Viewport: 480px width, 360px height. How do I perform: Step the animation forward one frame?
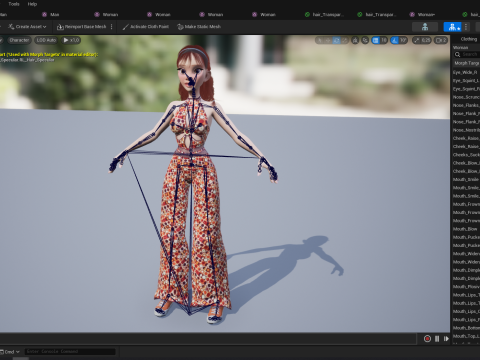[446, 339]
